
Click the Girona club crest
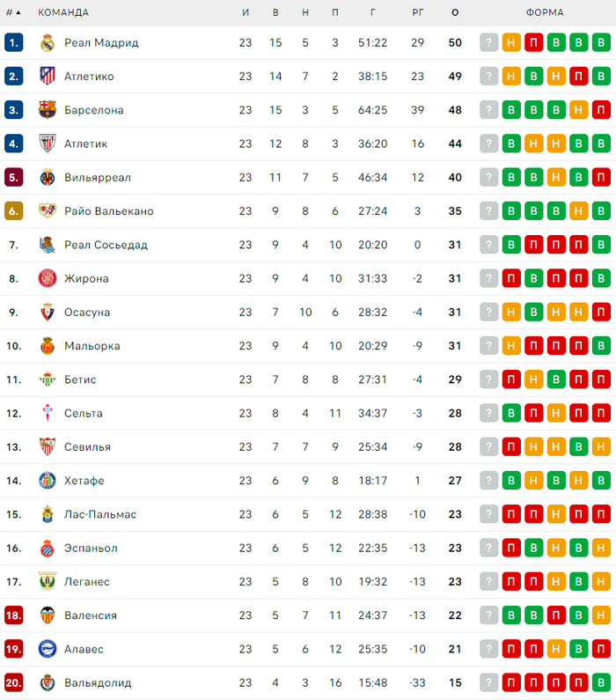48,278
